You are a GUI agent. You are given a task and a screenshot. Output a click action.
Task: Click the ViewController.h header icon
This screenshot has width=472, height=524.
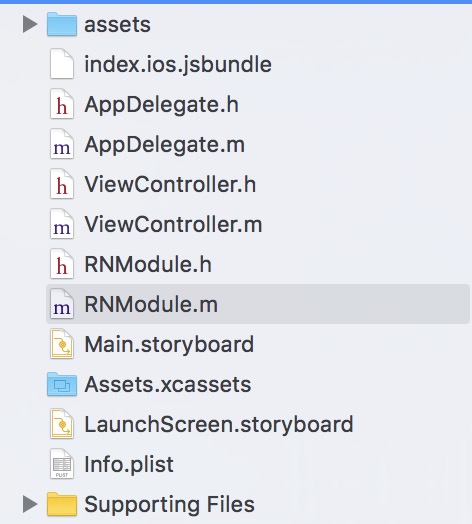point(62,184)
